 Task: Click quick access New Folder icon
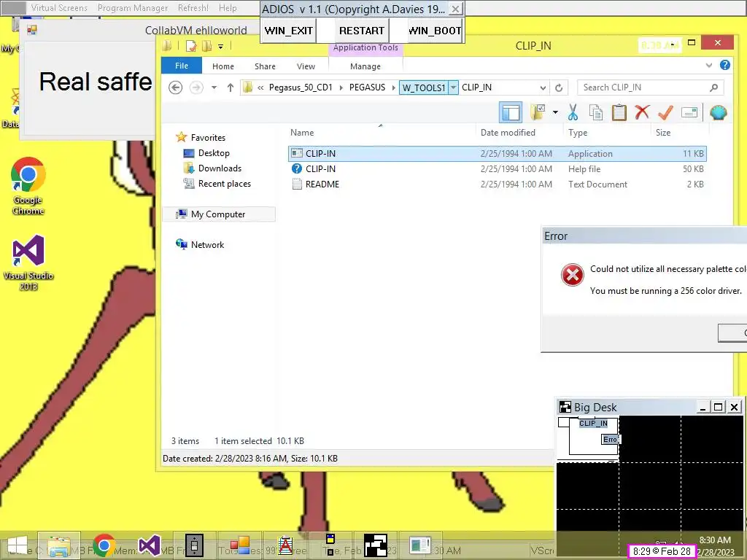pyautogui.click(x=206, y=46)
